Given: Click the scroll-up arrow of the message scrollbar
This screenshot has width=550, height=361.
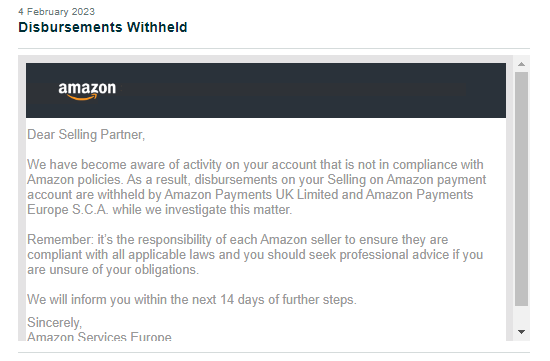Looking at the screenshot, I should pyautogui.click(x=521, y=64).
